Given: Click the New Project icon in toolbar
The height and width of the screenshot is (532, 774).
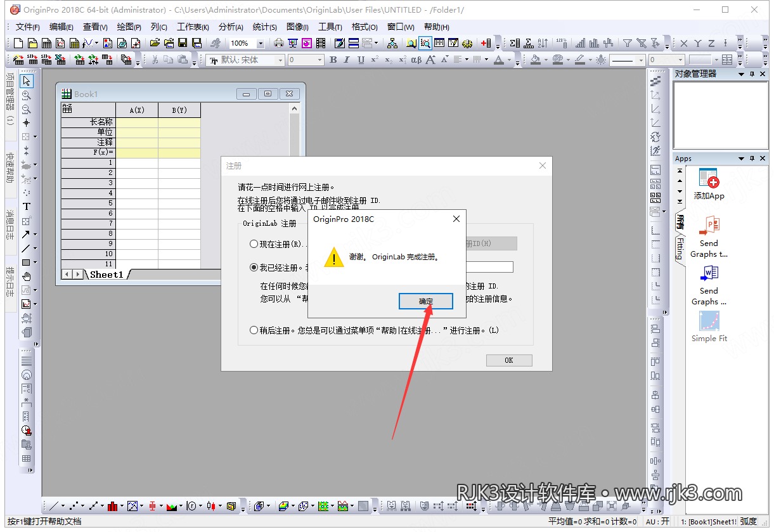Looking at the screenshot, I should pos(18,43).
